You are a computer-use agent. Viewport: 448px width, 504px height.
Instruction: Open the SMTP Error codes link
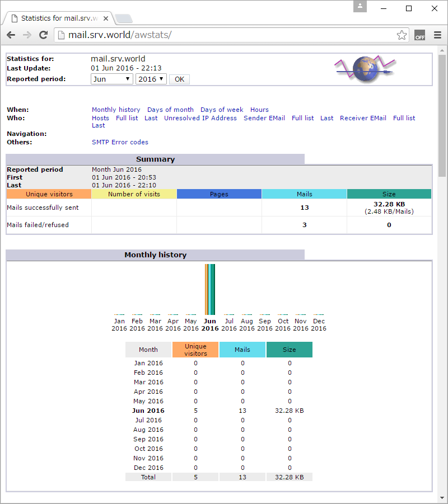coord(120,142)
